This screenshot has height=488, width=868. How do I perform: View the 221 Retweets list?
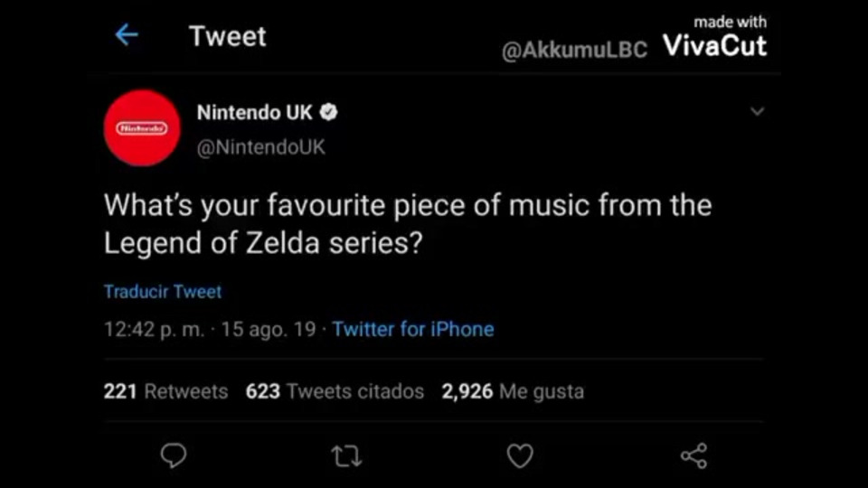tap(165, 391)
